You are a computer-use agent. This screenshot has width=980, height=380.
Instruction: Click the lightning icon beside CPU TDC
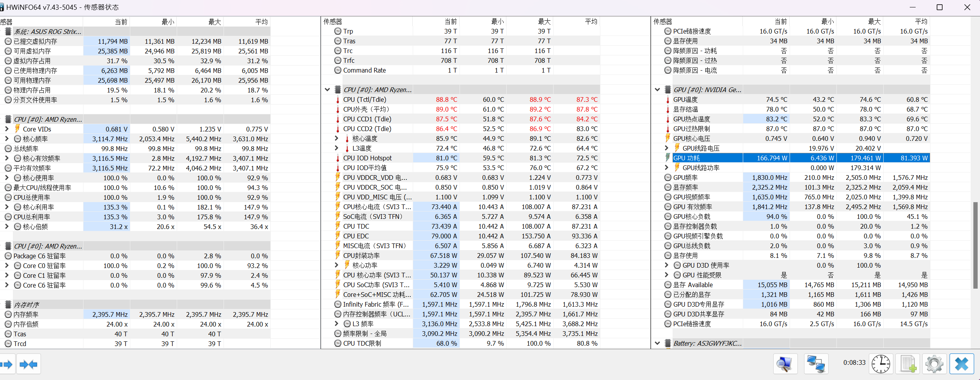point(338,226)
